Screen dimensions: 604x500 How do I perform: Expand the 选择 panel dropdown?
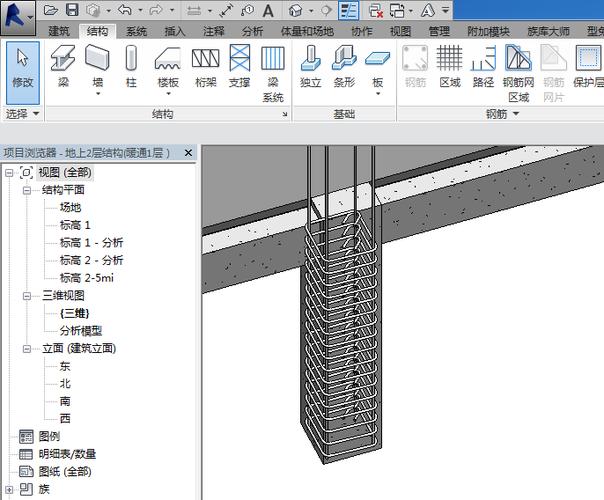[36, 115]
